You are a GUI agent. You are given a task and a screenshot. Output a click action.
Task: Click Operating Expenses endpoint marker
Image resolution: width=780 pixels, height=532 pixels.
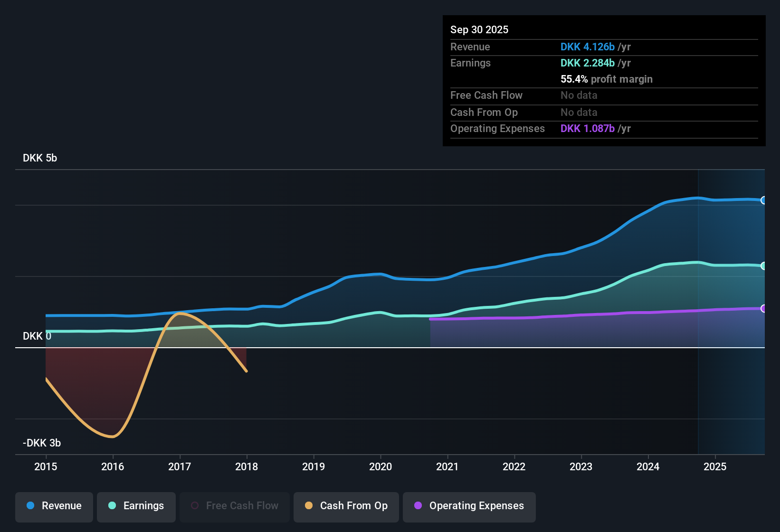coord(763,309)
